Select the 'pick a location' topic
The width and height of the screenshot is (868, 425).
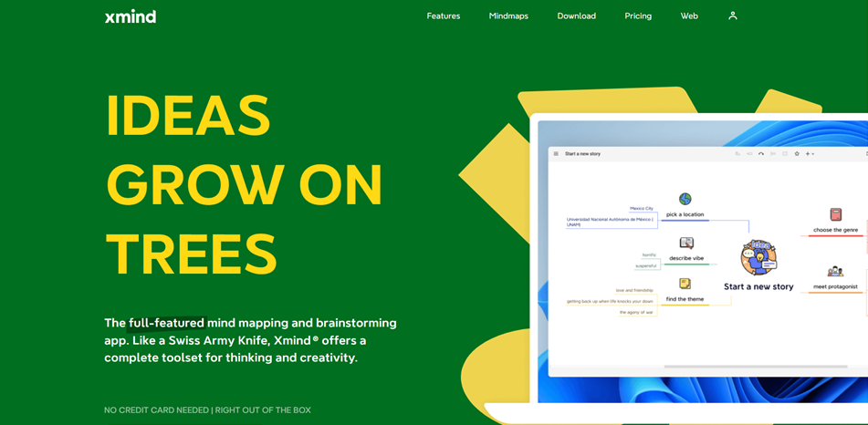pos(685,214)
